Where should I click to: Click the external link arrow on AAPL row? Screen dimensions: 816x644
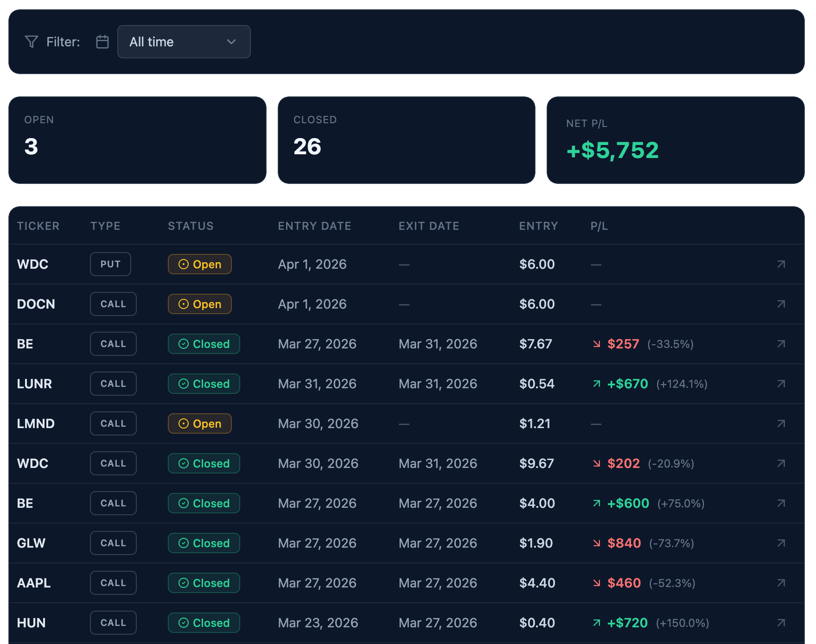(781, 583)
